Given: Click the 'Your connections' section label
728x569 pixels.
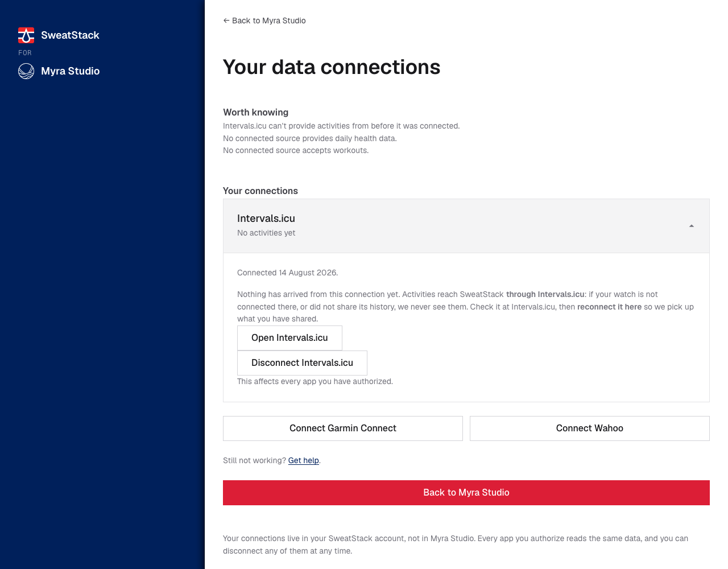Looking at the screenshot, I should (x=260, y=191).
